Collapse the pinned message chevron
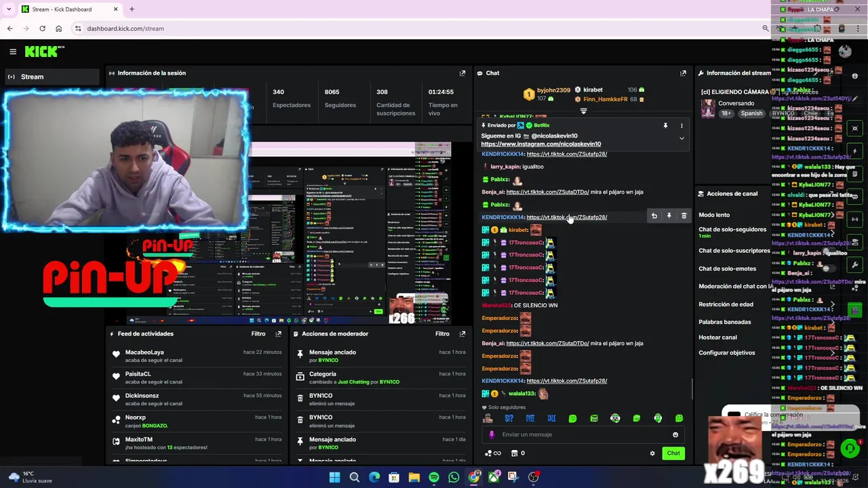 point(682,138)
